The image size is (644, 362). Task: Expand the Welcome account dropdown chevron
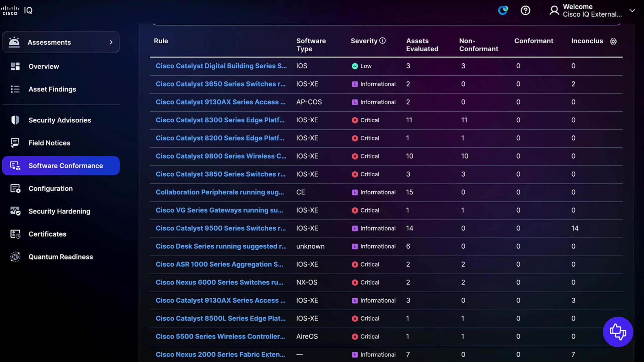click(x=632, y=10)
